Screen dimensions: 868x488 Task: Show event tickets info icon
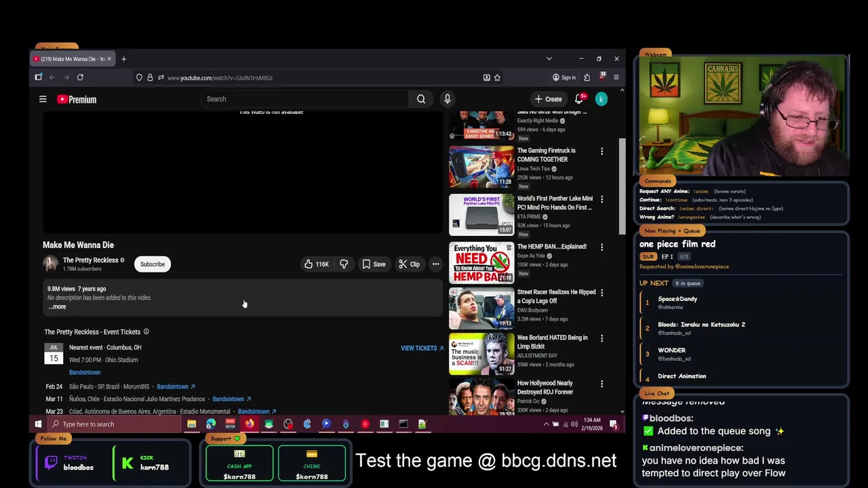point(146,332)
